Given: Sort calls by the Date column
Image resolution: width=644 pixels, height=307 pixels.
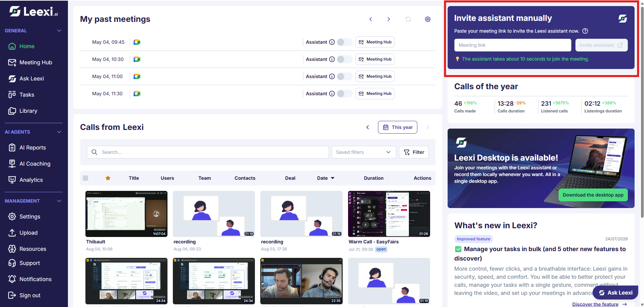Looking at the screenshot, I should pyautogui.click(x=326, y=178).
